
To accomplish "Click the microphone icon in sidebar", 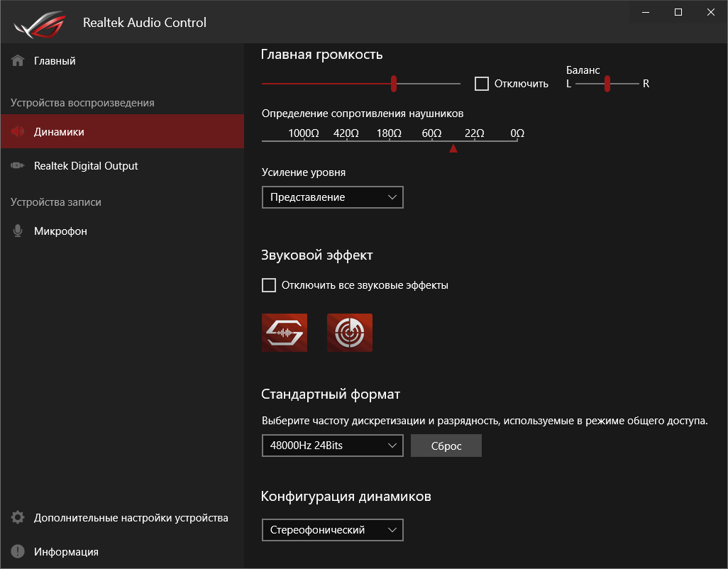I will 18,231.
